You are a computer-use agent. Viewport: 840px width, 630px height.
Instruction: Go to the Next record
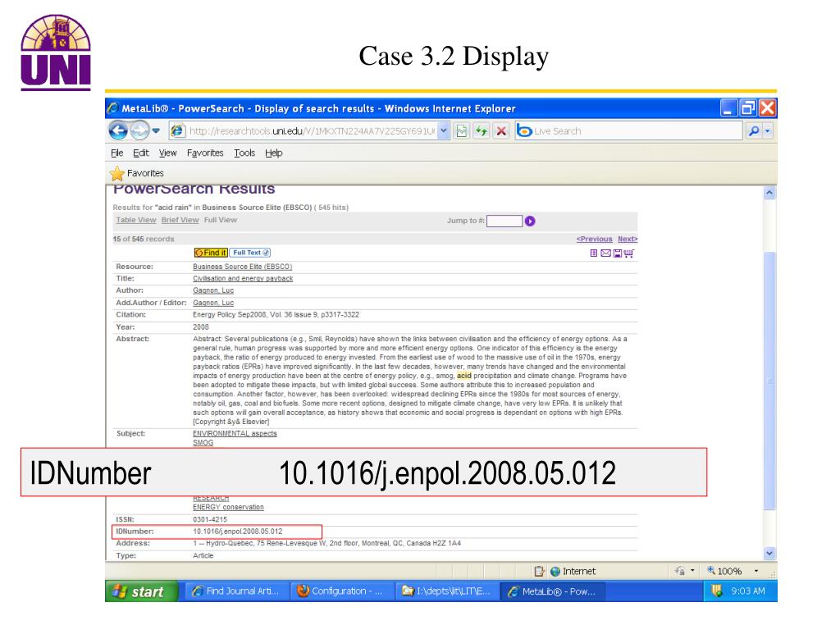tap(628, 239)
